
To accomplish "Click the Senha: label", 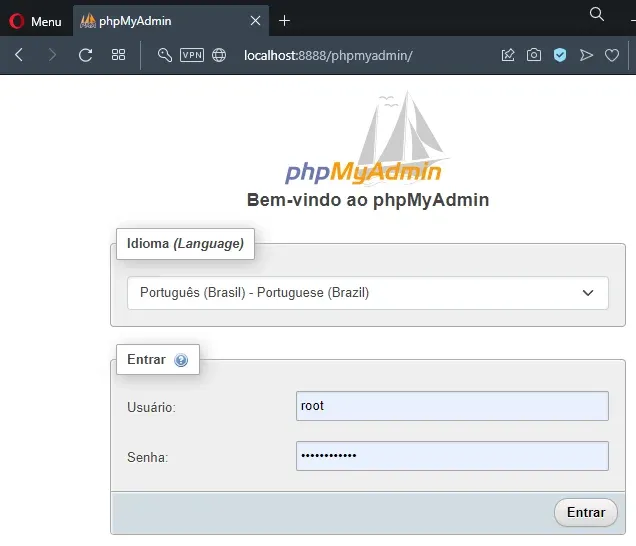I will pos(148,457).
